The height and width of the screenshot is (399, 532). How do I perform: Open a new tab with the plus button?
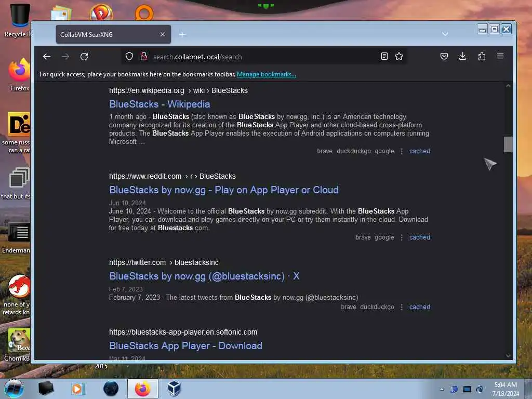pos(182,35)
